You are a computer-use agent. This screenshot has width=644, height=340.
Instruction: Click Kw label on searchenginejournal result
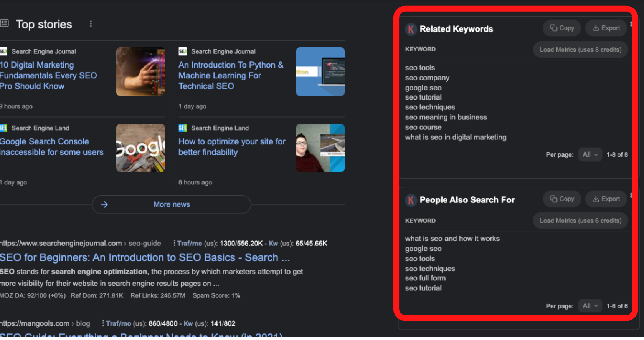(273, 244)
